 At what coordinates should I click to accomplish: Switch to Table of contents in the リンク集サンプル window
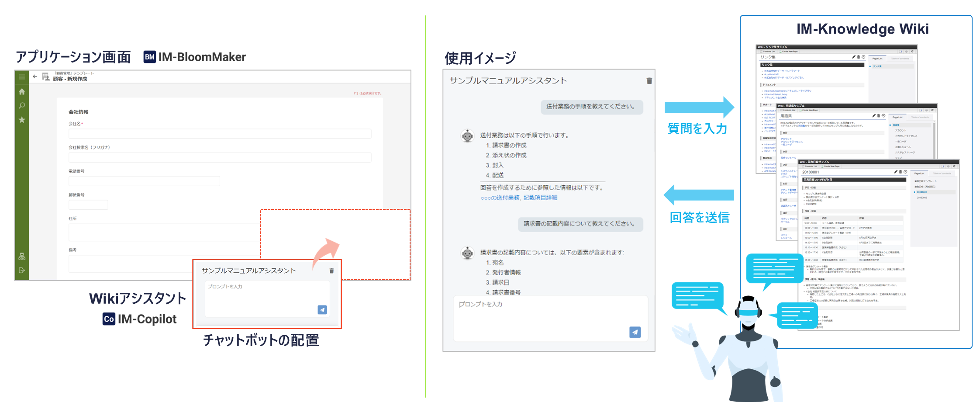900,59
